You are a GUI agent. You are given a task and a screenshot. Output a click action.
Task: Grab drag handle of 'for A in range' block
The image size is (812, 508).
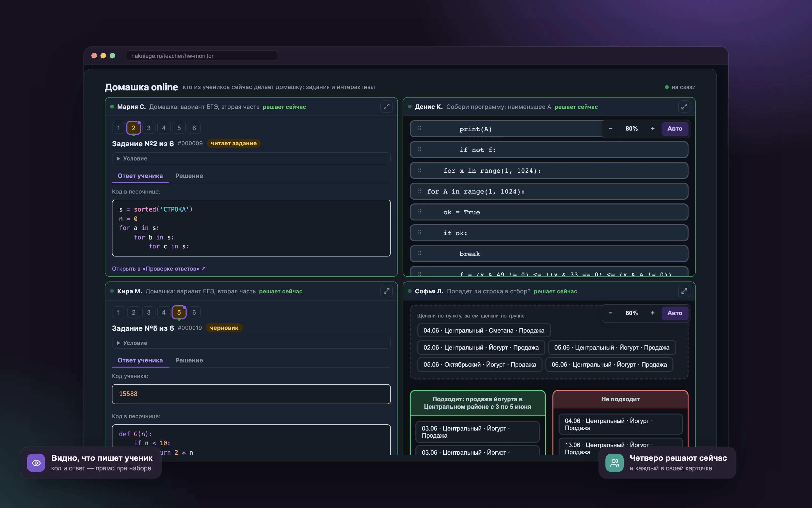click(x=419, y=191)
